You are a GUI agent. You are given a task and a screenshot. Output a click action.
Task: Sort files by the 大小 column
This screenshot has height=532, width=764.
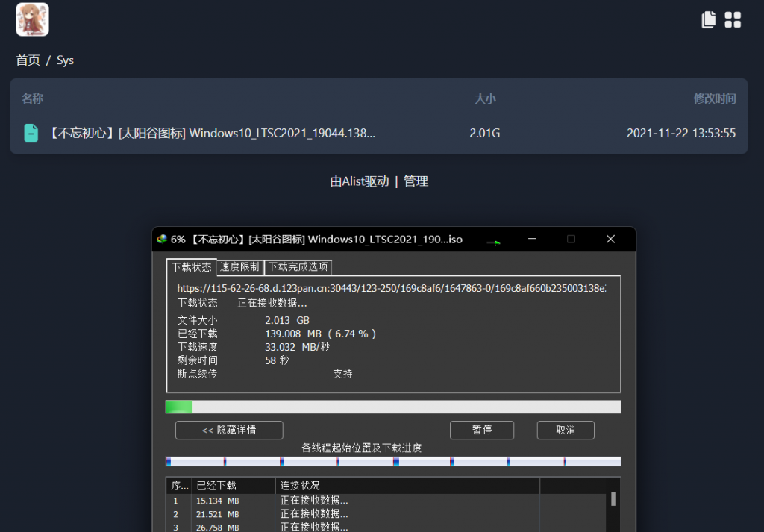point(485,98)
